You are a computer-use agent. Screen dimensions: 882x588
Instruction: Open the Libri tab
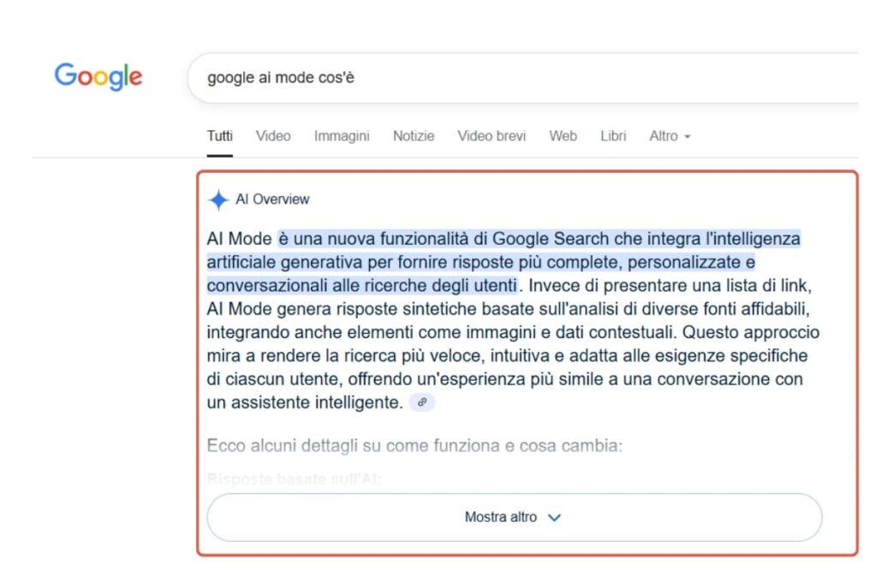(613, 136)
